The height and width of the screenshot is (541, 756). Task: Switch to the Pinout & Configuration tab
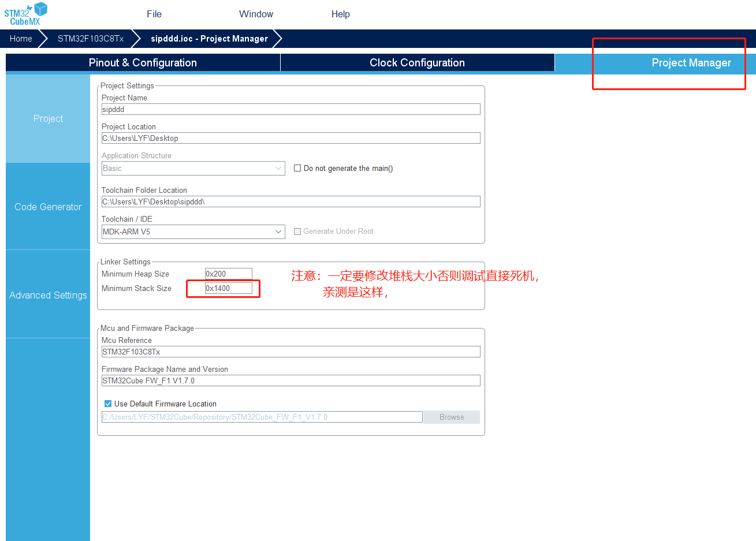point(141,62)
